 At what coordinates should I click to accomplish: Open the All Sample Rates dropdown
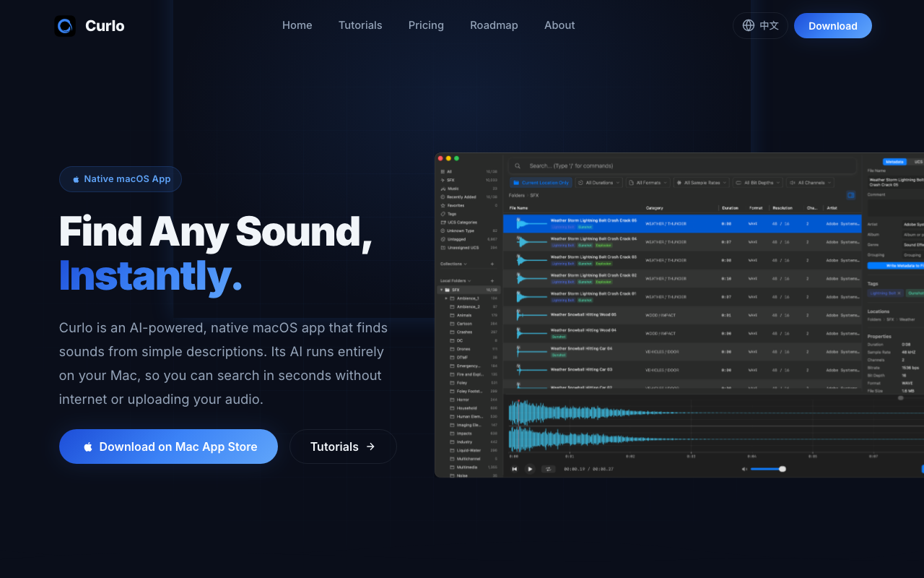coord(701,183)
